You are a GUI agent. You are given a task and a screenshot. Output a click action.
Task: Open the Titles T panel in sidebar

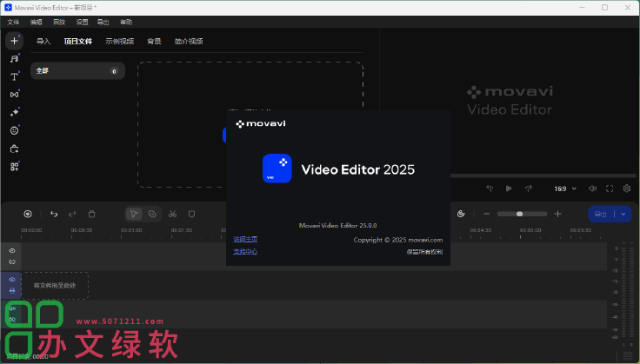click(14, 76)
